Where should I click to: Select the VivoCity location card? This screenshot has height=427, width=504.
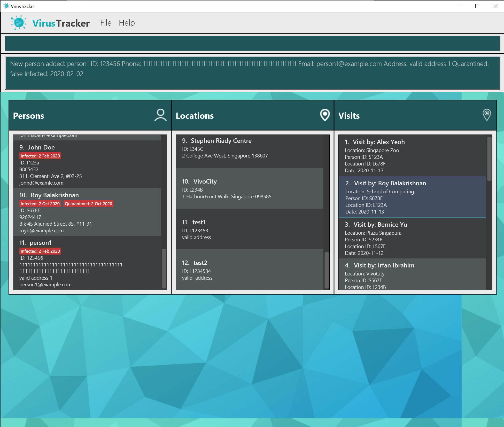249,188
